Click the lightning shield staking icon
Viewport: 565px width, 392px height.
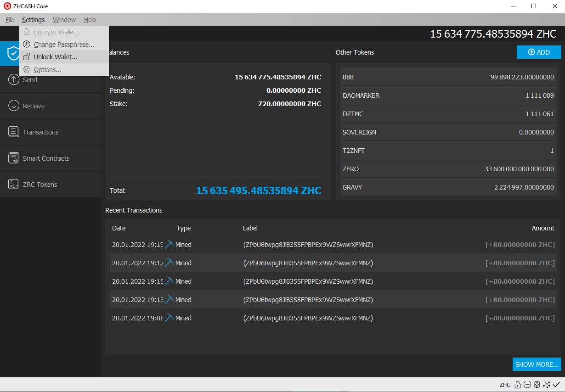tap(537, 385)
